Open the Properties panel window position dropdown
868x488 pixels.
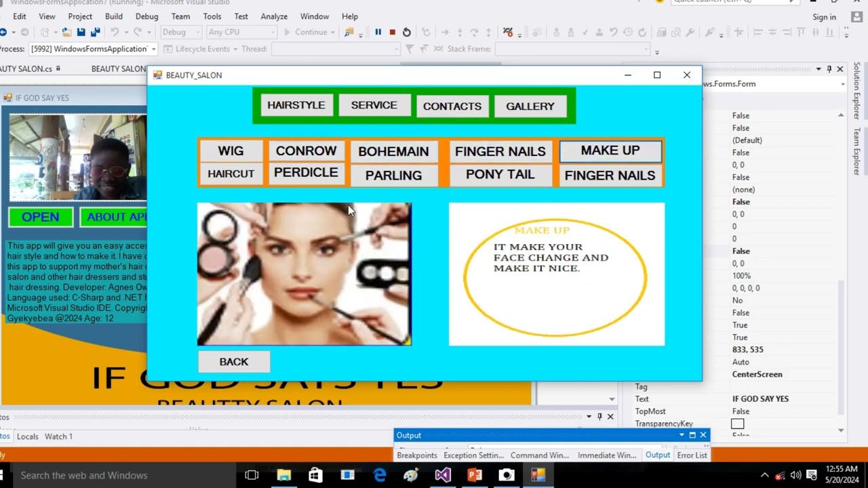coord(818,69)
